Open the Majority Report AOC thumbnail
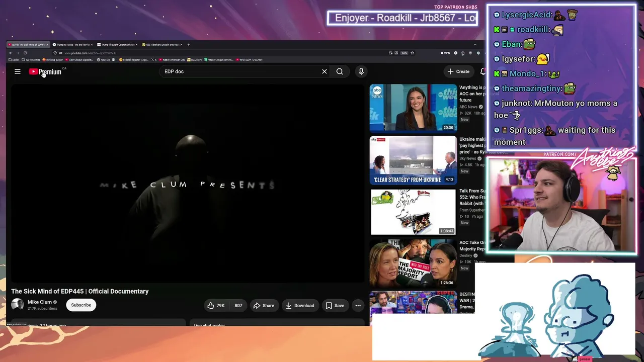This screenshot has width=644, height=362. click(x=413, y=263)
